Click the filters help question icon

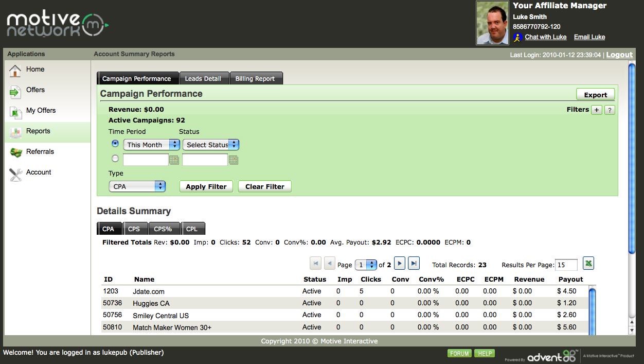(x=610, y=110)
